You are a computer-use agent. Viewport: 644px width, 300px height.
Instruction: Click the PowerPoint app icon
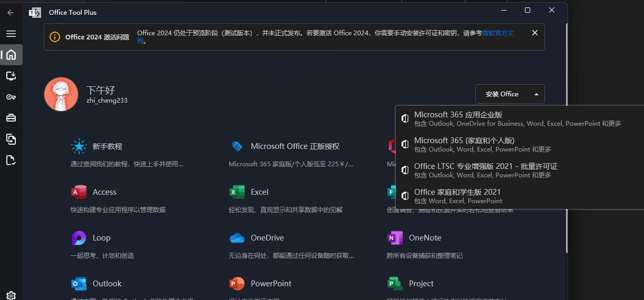[237, 284]
